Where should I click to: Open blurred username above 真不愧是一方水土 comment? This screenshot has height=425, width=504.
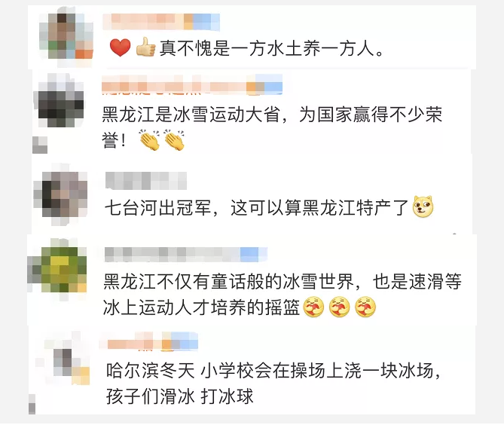pyautogui.click(x=161, y=22)
